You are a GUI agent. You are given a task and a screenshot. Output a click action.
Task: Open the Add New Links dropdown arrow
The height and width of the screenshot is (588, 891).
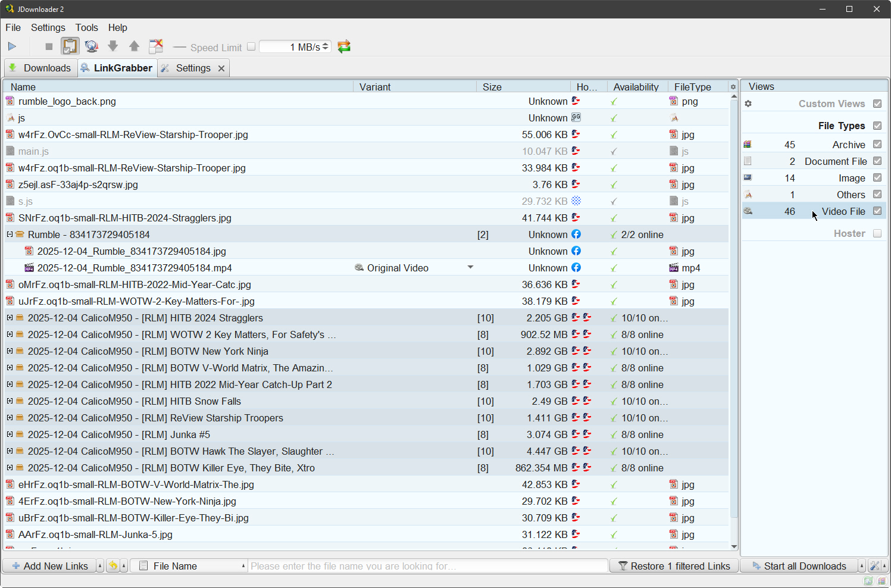(x=100, y=566)
